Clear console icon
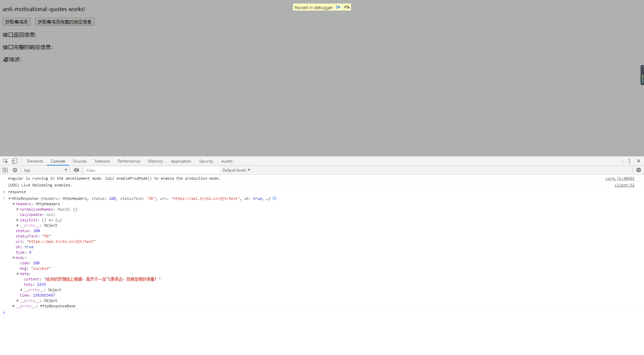This screenshot has height=355, width=644. 15,170
